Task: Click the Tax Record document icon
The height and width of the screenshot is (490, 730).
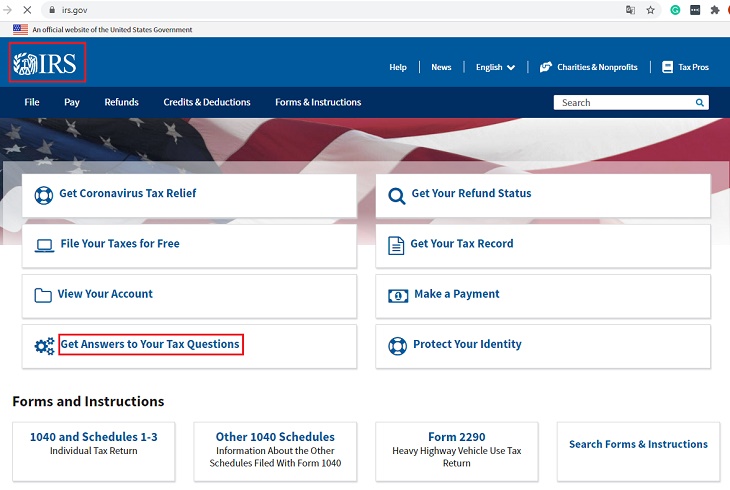Action: 396,245
